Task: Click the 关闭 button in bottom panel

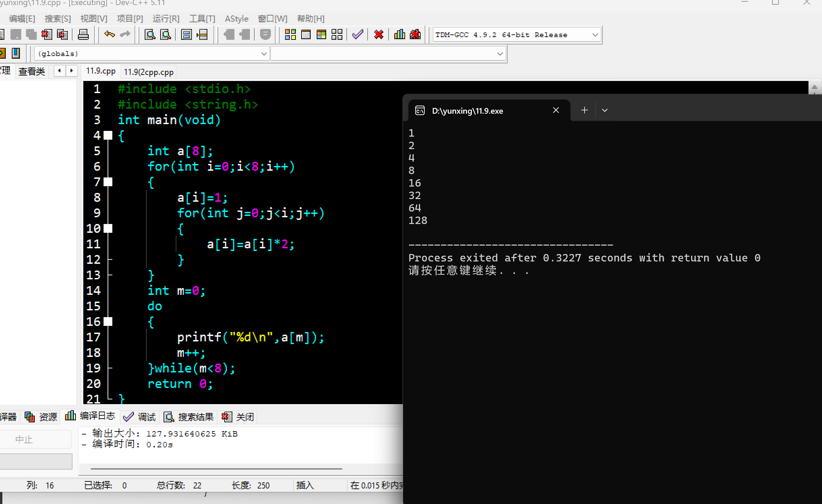Action: coord(238,417)
